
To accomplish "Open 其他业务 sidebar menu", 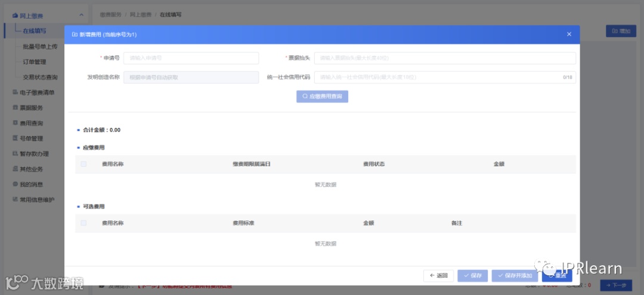I will (32, 169).
